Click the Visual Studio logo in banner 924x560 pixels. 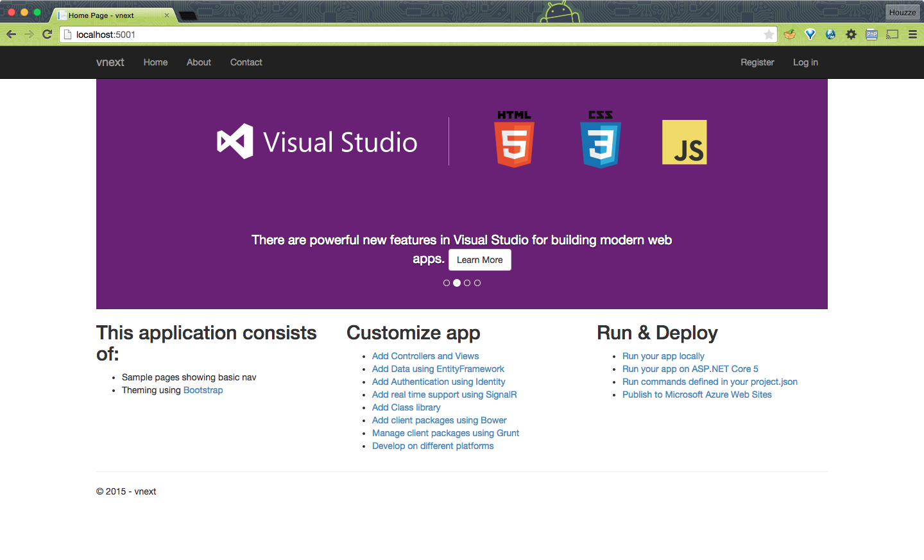tap(317, 142)
